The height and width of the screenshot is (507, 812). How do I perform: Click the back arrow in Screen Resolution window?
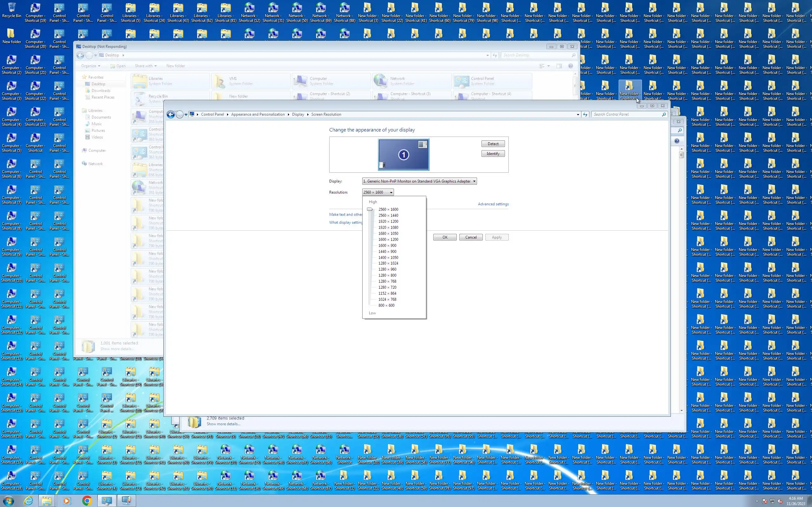pos(170,114)
